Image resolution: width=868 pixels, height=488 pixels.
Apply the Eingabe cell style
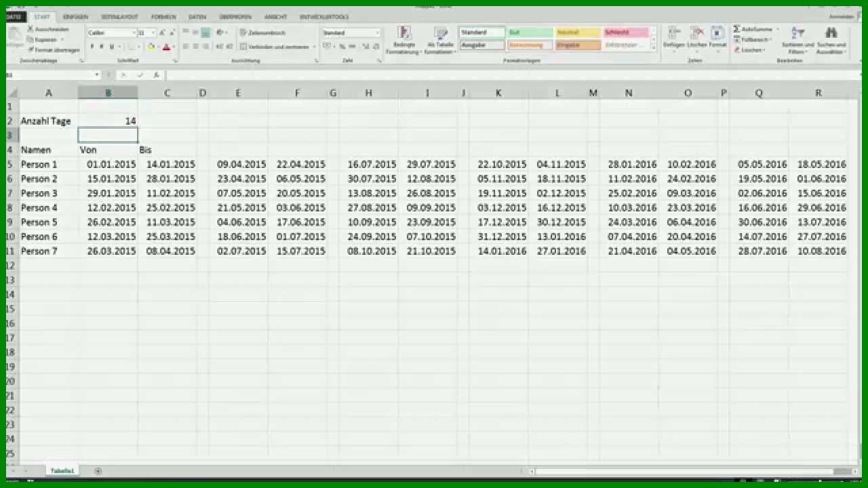(x=578, y=45)
